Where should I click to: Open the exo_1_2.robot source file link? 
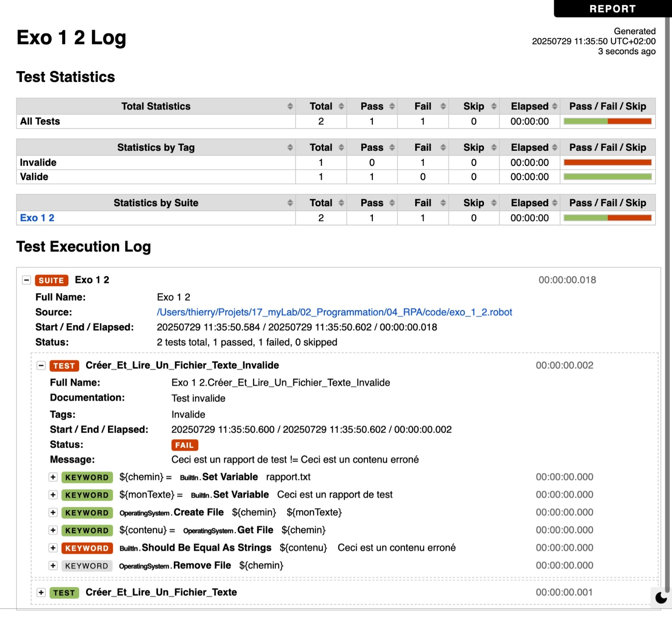point(334,312)
